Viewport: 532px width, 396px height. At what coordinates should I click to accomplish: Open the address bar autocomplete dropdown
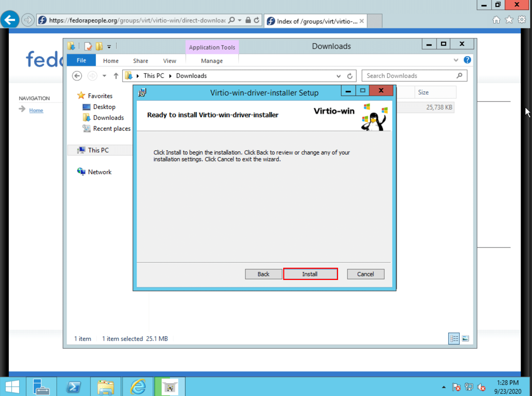point(240,20)
